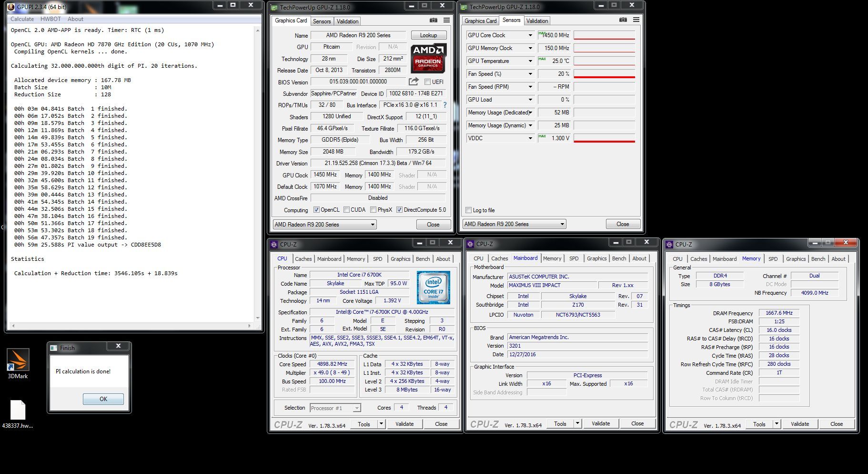The width and height of the screenshot is (868, 474).
Task: Click Validate in CPU-Z CPU window
Action: coord(404,424)
